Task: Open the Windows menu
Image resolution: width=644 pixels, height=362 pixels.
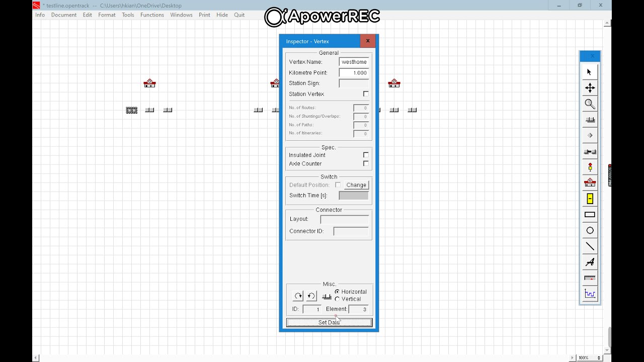Action: (181, 15)
